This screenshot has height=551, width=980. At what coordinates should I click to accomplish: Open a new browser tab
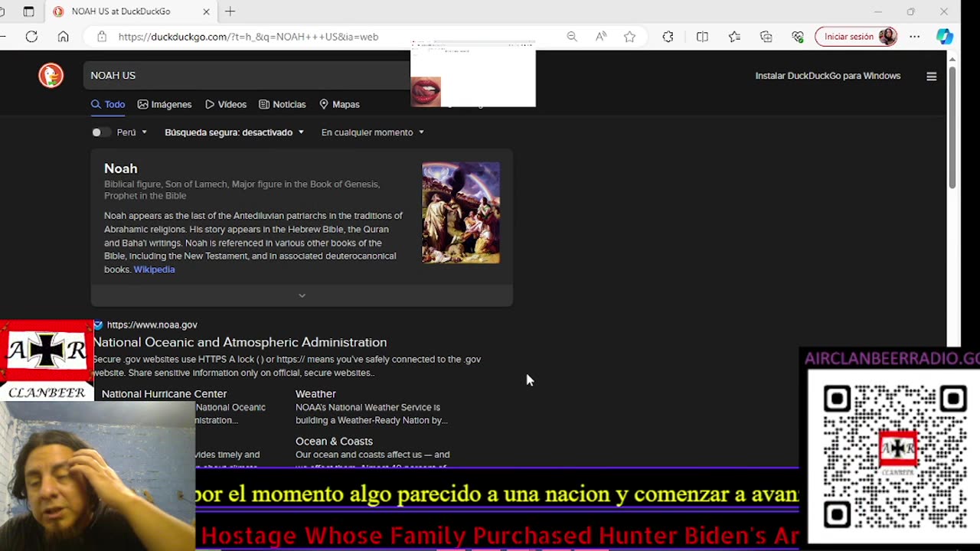(230, 11)
